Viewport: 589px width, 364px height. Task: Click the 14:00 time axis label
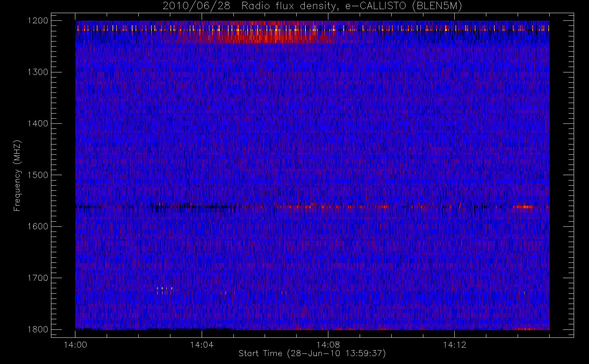click(x=75, y=345)
